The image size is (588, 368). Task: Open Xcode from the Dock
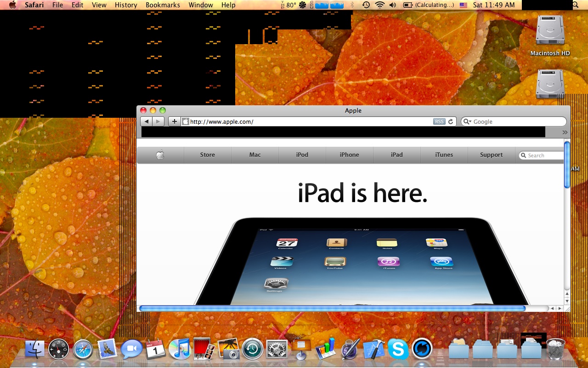tap(374, 350)
